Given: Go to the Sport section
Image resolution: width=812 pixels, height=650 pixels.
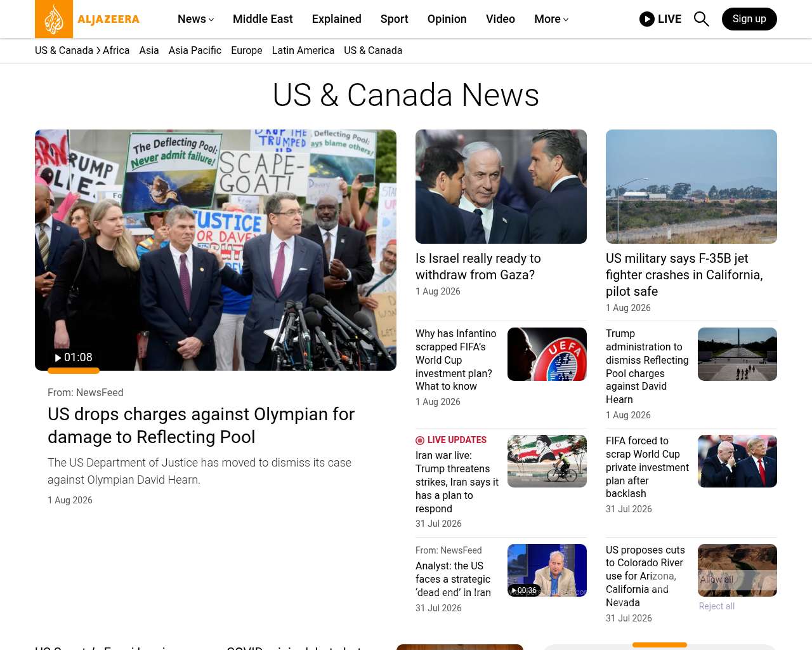Looking at the screenshot, I should click(x=395, y=19).
